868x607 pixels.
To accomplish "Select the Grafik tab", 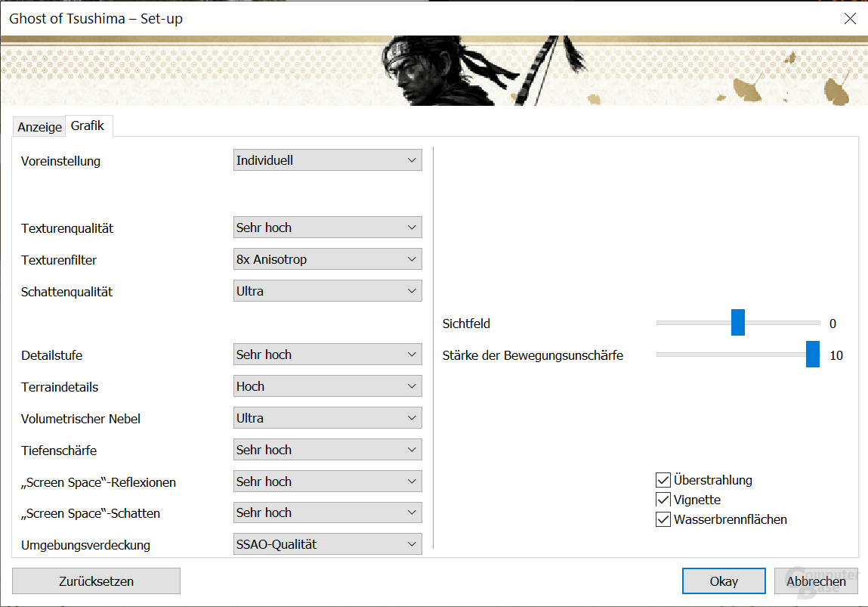I will [x=88, y=125].
